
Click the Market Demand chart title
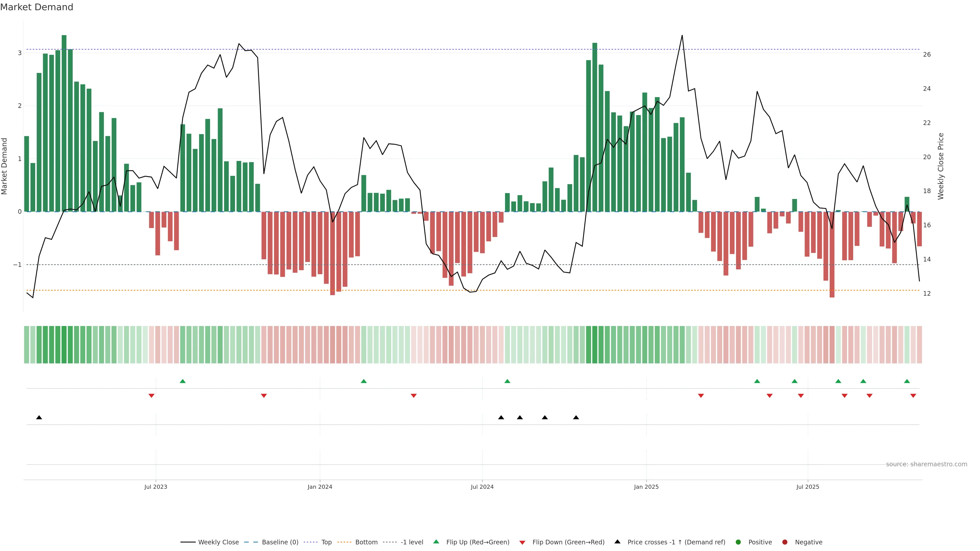coord(36,7)
